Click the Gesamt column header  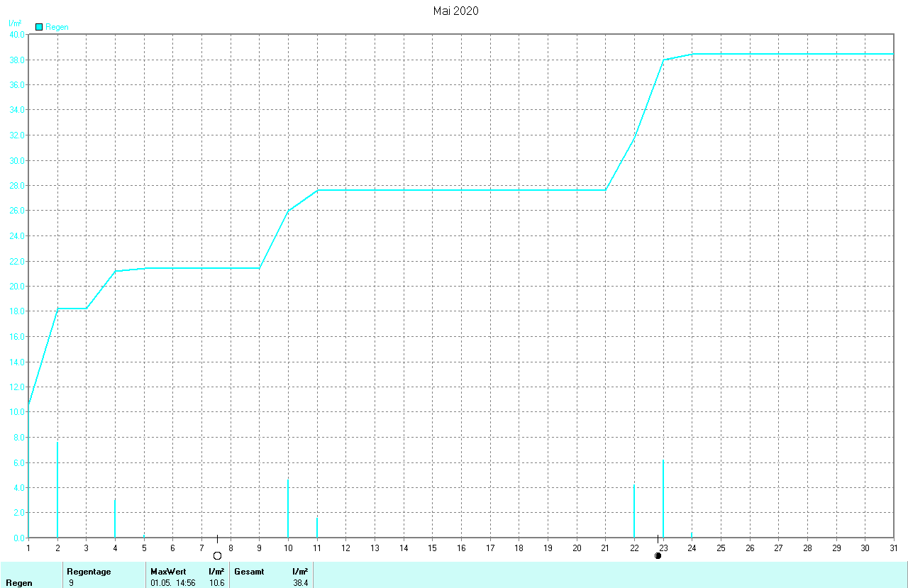click(x=249, y=572)
